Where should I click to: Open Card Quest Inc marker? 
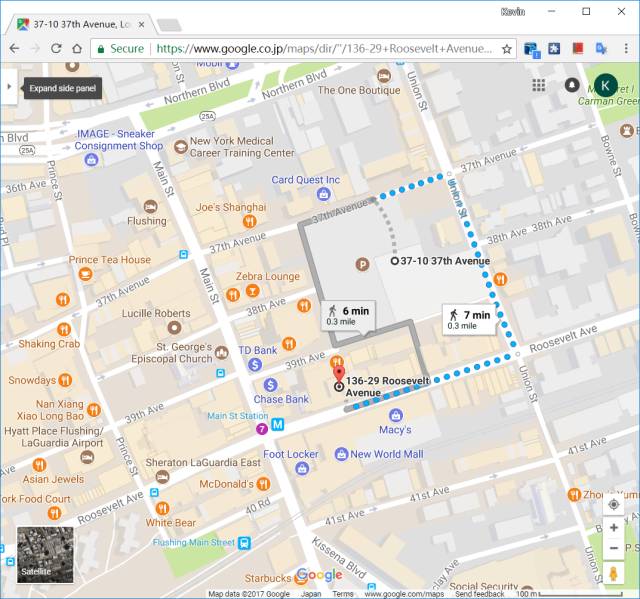click(x=323, y=194)
